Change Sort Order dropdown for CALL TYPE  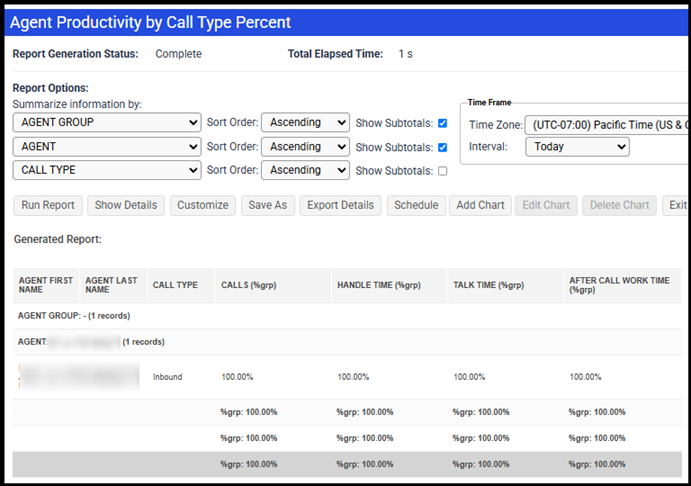(x=305, y=170)
